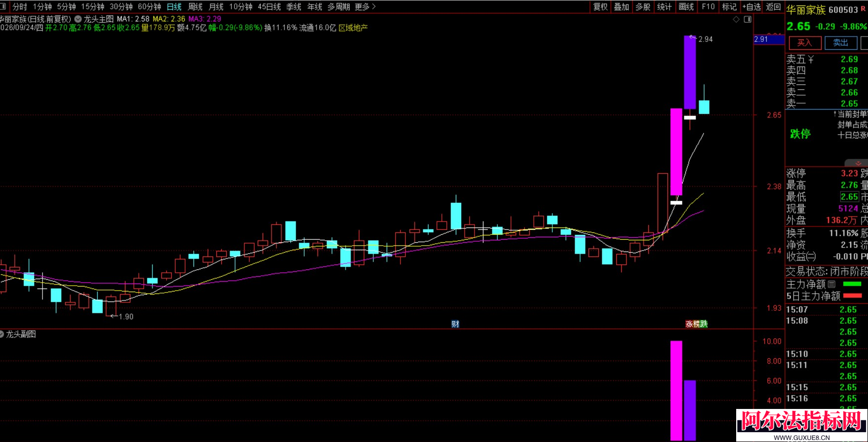Click the 财 finance marker on the chart
The image size is (868, 442).
455,324
